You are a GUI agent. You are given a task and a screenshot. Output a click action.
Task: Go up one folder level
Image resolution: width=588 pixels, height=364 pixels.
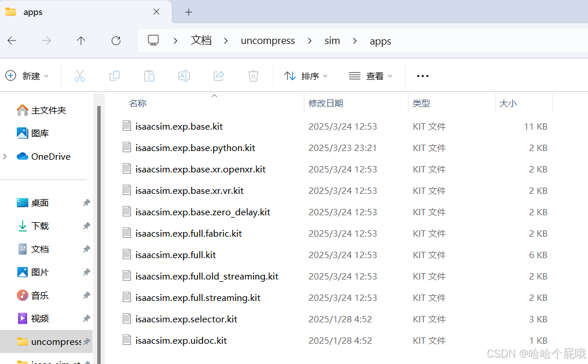(81, 41)
